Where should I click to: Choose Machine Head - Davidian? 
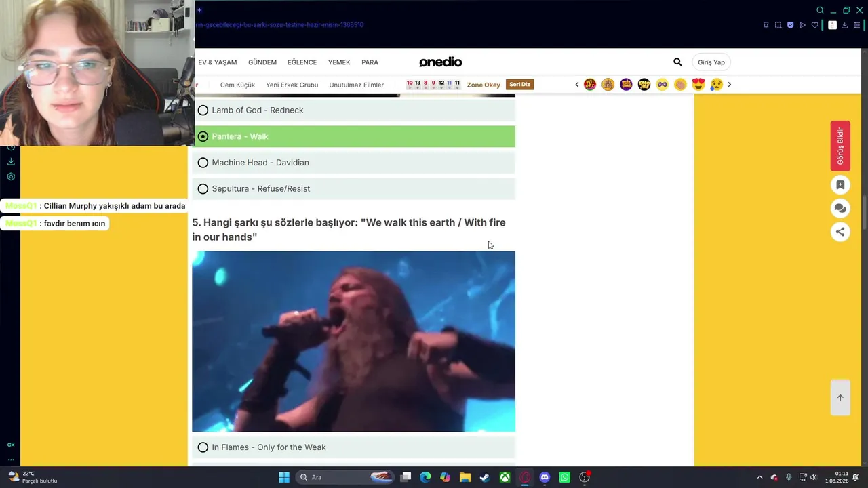pos(353,163)
